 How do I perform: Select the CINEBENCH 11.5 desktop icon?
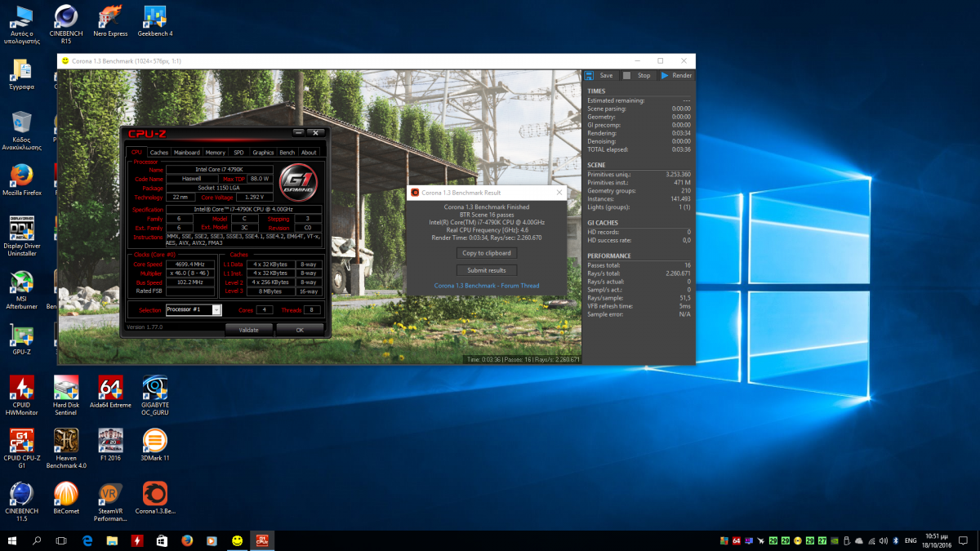pyautogui.click(x=21, y=502)
